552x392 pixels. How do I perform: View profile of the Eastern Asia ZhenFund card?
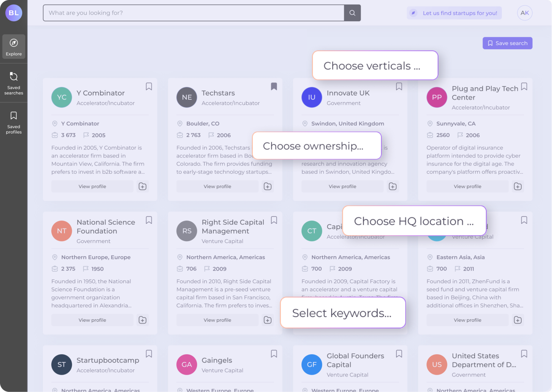click(468, 320)
